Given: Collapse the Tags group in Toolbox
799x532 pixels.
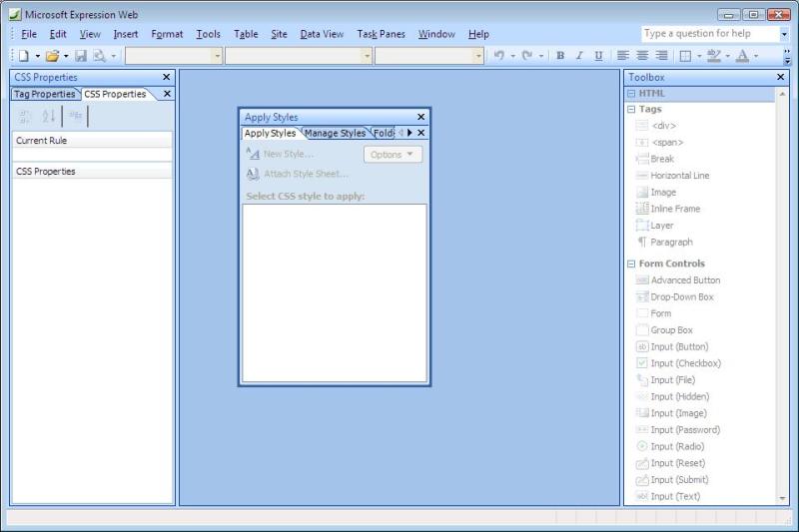Looking at the screenshot, I should tap(631, 110).
